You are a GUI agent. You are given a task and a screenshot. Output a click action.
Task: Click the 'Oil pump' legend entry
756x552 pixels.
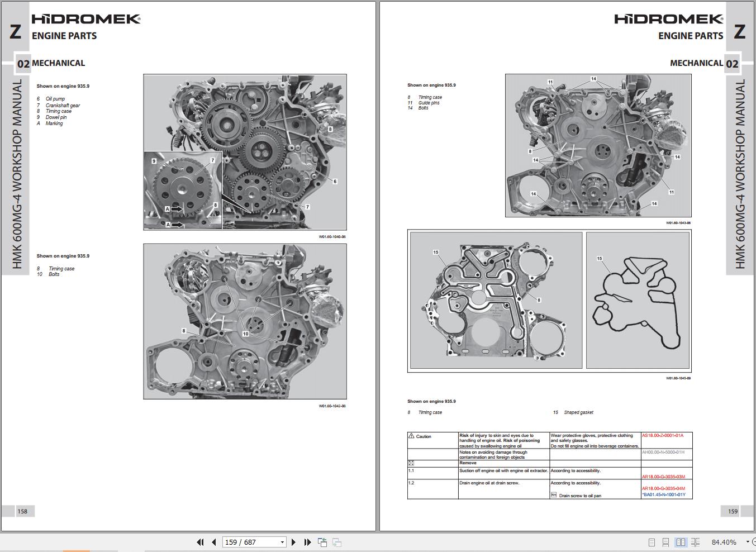coord(55,99)
